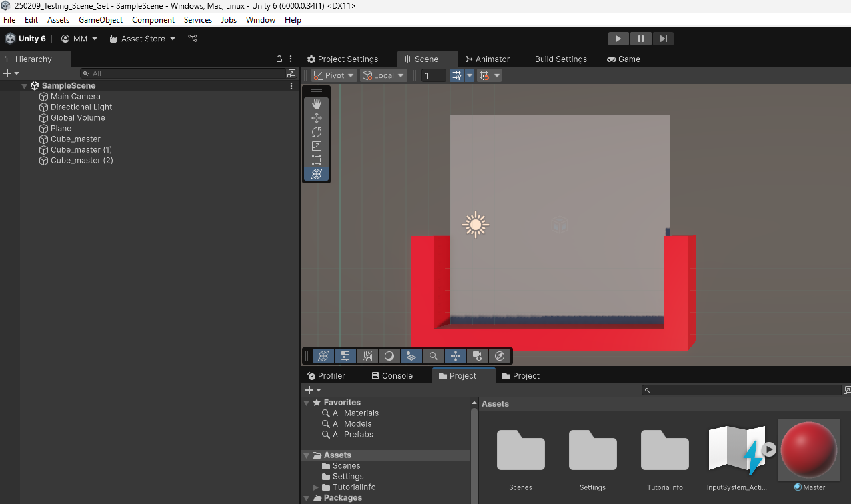Open the Project create (+) dropdown
The height and width of the screenshot is (504, 851).
[x=313, y=390]
